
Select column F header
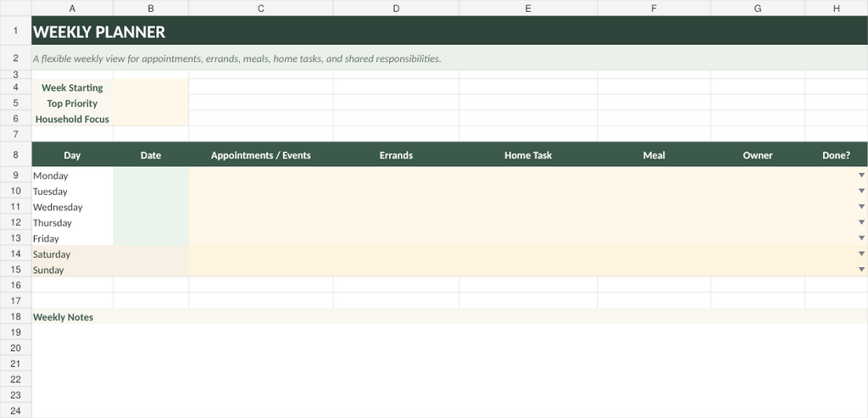654,8
